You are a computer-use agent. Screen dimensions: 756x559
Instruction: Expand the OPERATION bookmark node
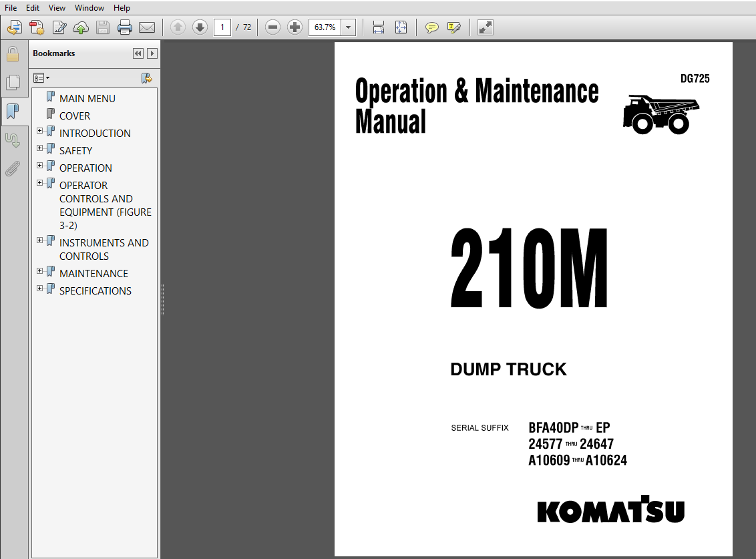click(40, 166)
